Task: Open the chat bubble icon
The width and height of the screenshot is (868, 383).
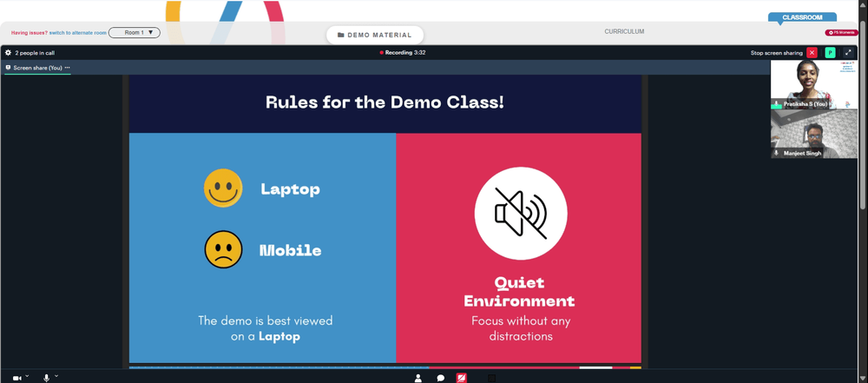Action: (441, 378)
